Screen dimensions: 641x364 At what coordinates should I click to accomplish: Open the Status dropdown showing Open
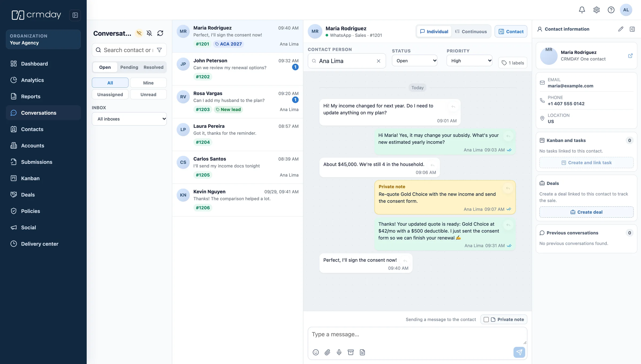[x=415, y=61]
